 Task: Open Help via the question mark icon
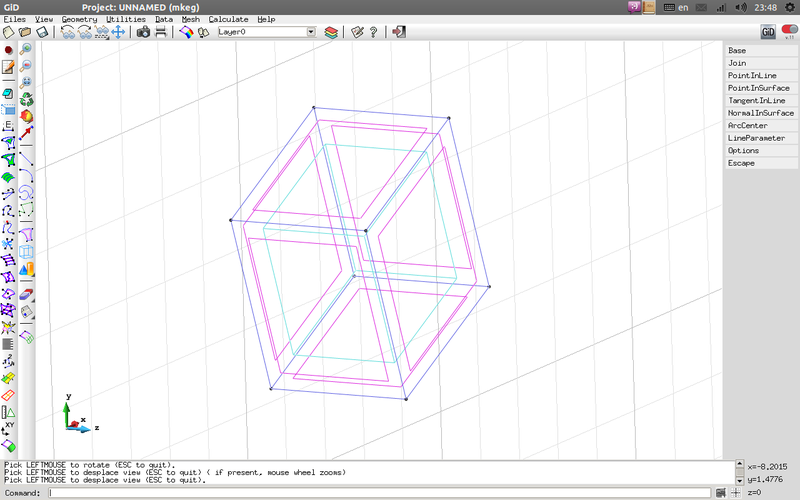(x=373, y=32)
